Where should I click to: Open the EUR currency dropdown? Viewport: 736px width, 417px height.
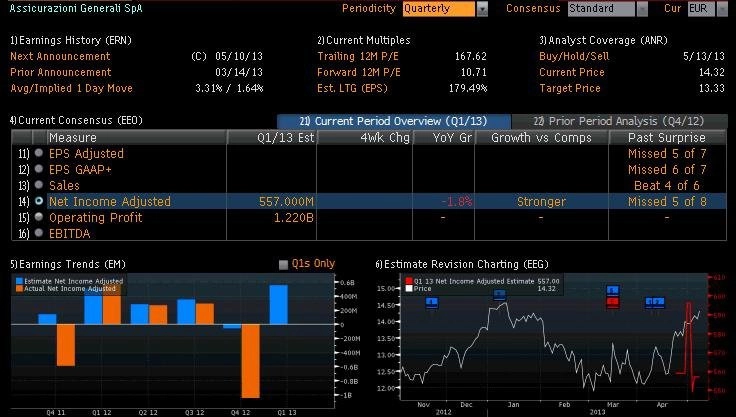point(722,9)
